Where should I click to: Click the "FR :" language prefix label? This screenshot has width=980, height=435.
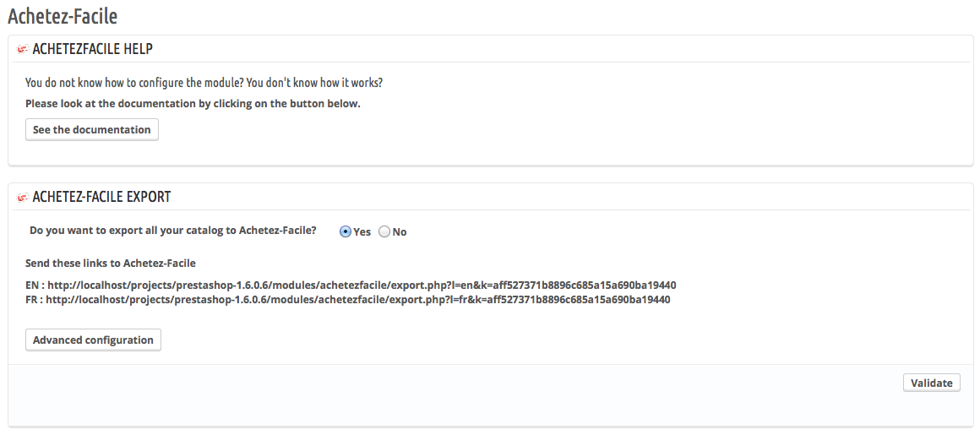tap(35, 300)
